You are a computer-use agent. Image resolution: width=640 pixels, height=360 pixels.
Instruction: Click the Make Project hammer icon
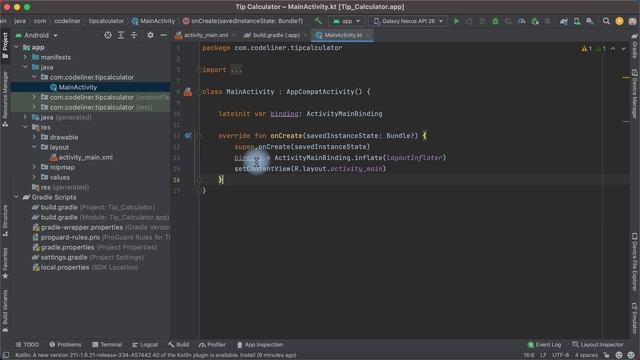318,21
